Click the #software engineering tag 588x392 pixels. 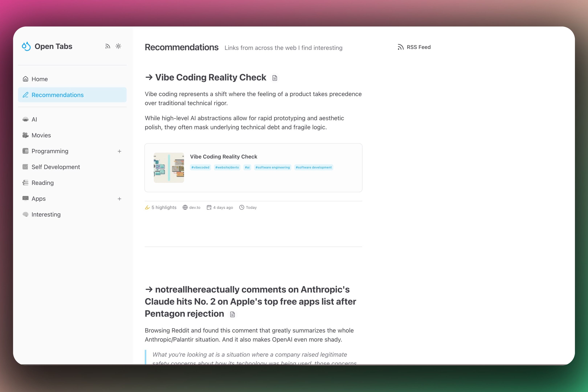(x=273, y=168)
